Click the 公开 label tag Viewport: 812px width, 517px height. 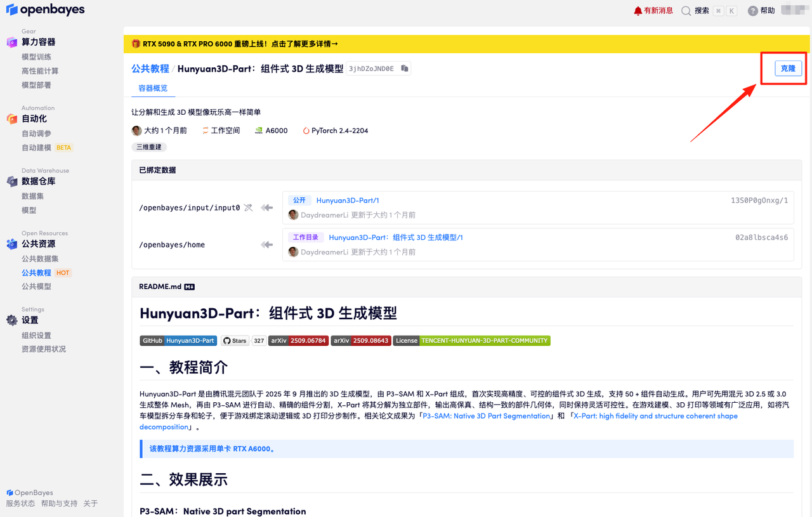tap(299, 200)
